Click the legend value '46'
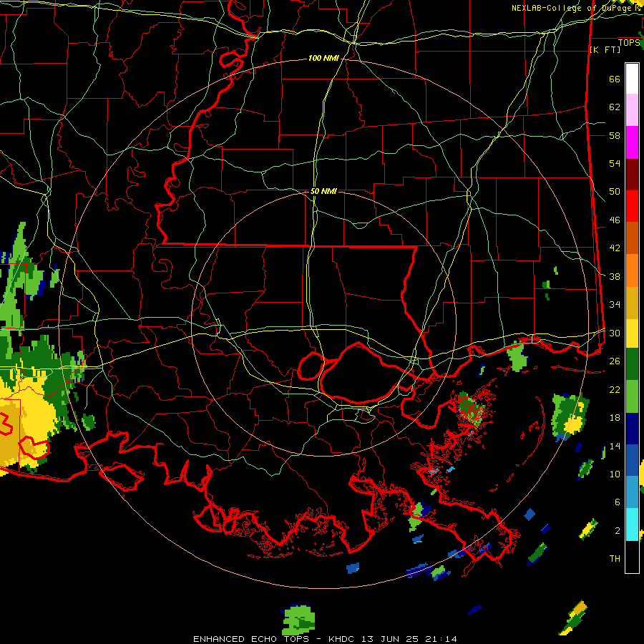 point(615,220)
